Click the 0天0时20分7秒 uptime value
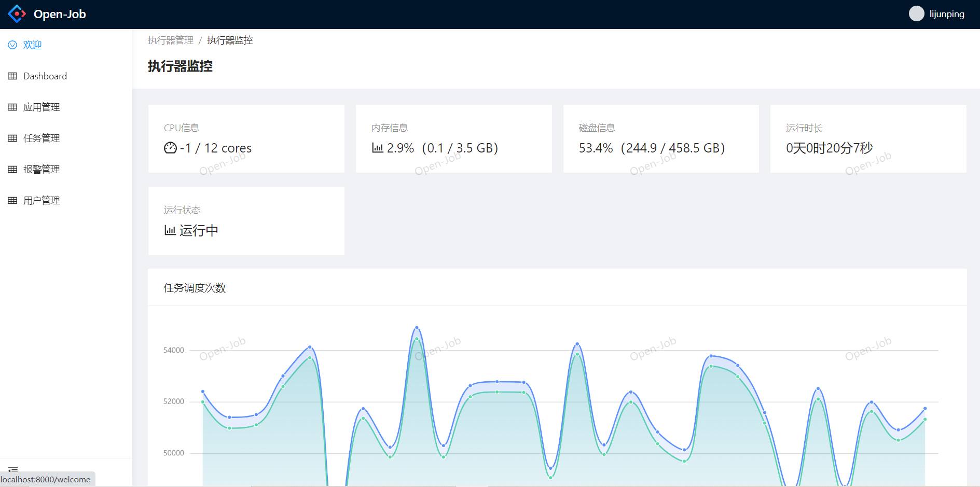The width and height of the screenshot is (980, 487). 830,148
